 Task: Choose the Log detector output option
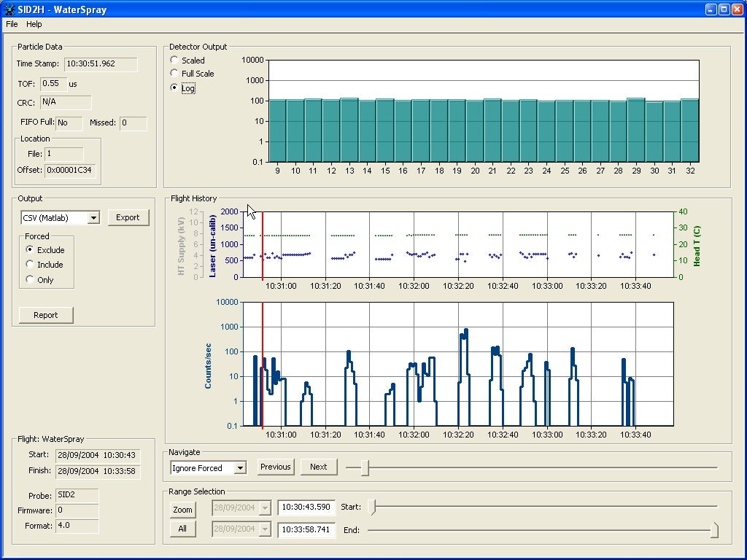(x=174, y=87)
